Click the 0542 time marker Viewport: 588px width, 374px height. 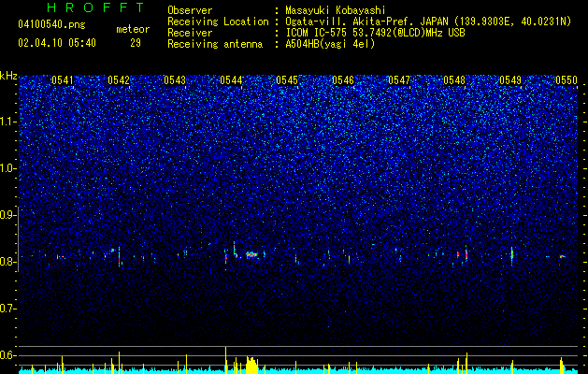[x=119, y=80]
